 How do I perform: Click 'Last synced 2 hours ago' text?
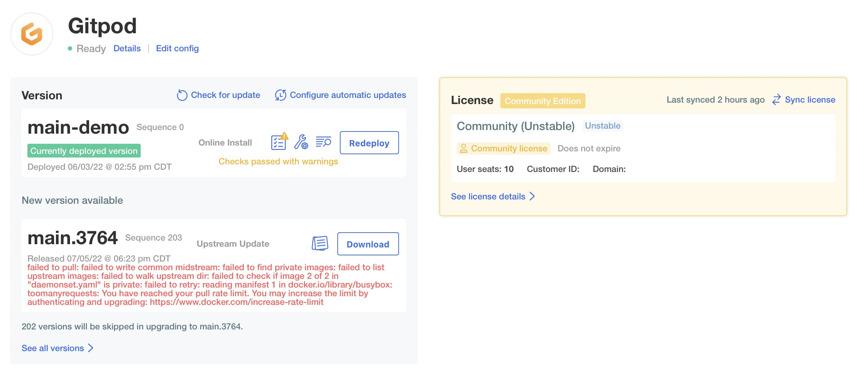715,100
